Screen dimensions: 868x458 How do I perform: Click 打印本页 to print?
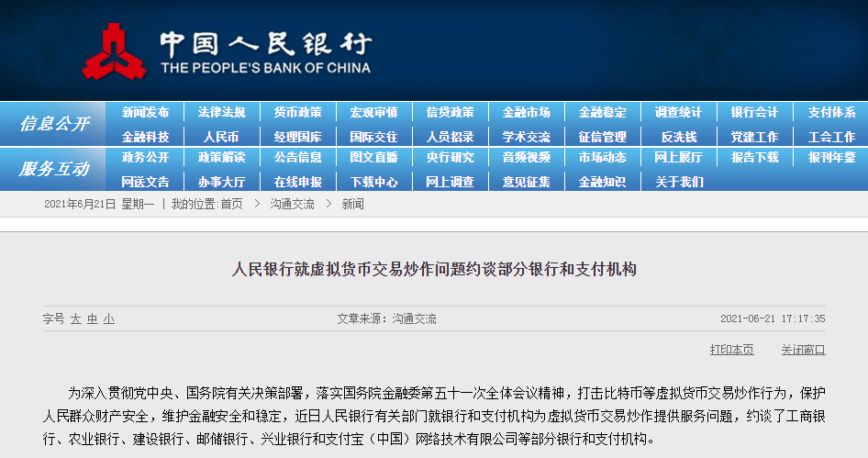pos(732,350)
